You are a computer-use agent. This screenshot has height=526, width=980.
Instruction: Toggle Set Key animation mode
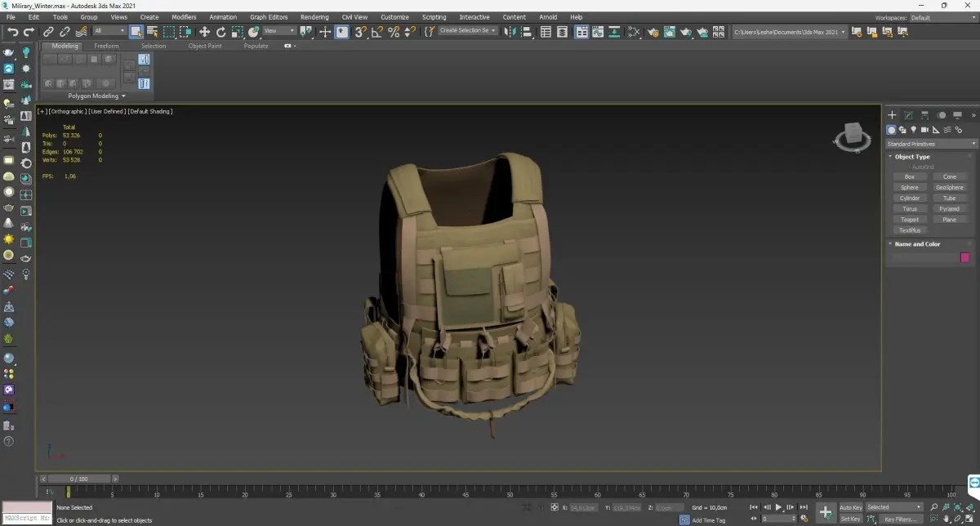(x=850, y=519)
